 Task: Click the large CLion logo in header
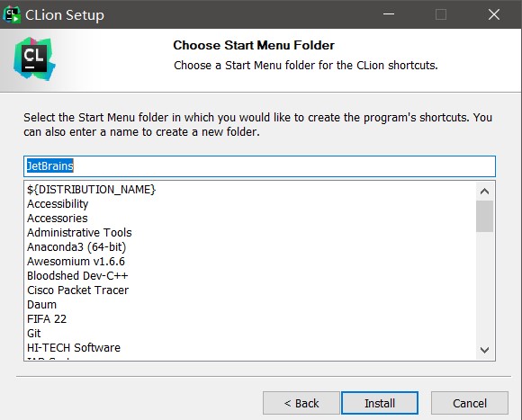[x=34, y=58]
